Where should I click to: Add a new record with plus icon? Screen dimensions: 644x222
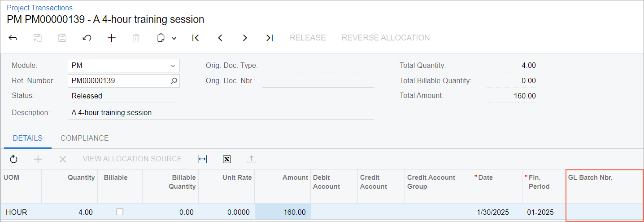112,38
